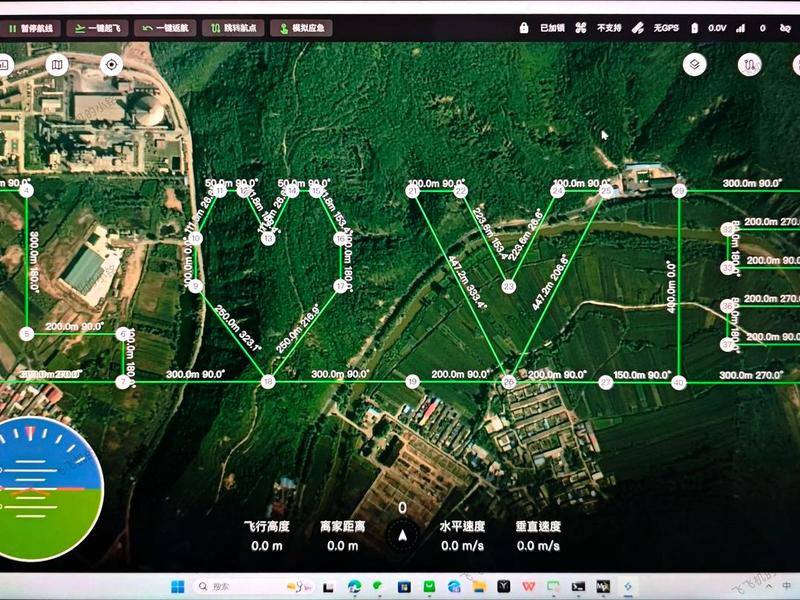Image resolution: width=800 pixels, height=600 pixels.
Task: Click the 一键返航 return-to-home button
Action: 165,28
